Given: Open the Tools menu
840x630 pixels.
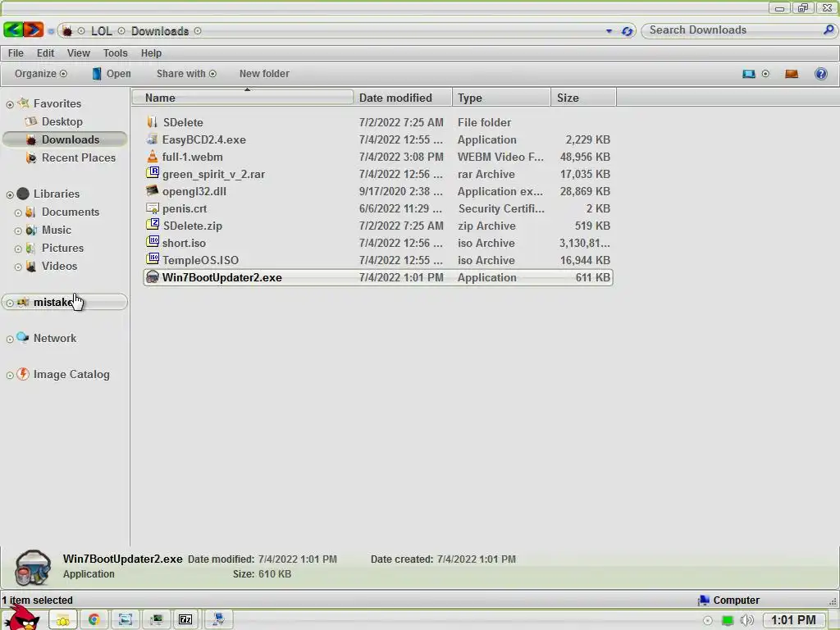Looking at the screenshot, I should coord(115,53).
